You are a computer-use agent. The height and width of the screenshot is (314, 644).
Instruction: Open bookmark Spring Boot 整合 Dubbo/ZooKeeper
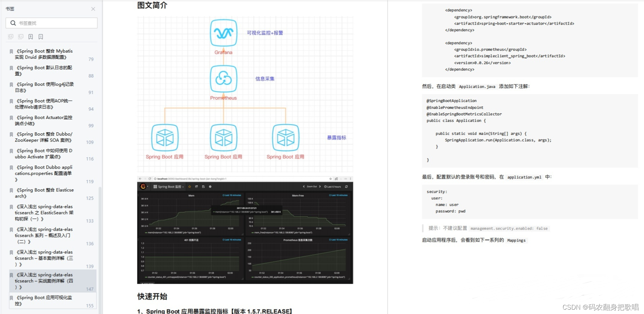[44, 137]
